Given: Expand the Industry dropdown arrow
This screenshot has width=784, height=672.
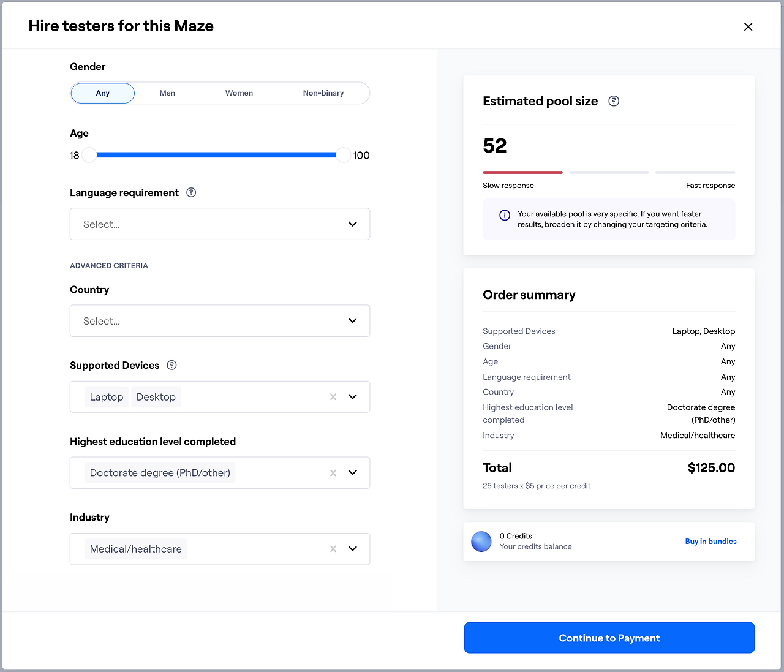Looking at the screenshot, I should 353,549.
